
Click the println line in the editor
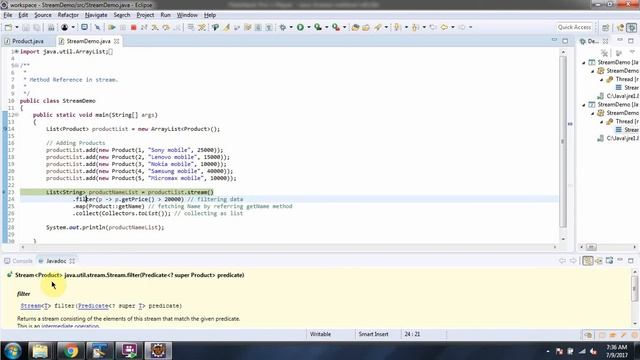[x=105, y=227]
